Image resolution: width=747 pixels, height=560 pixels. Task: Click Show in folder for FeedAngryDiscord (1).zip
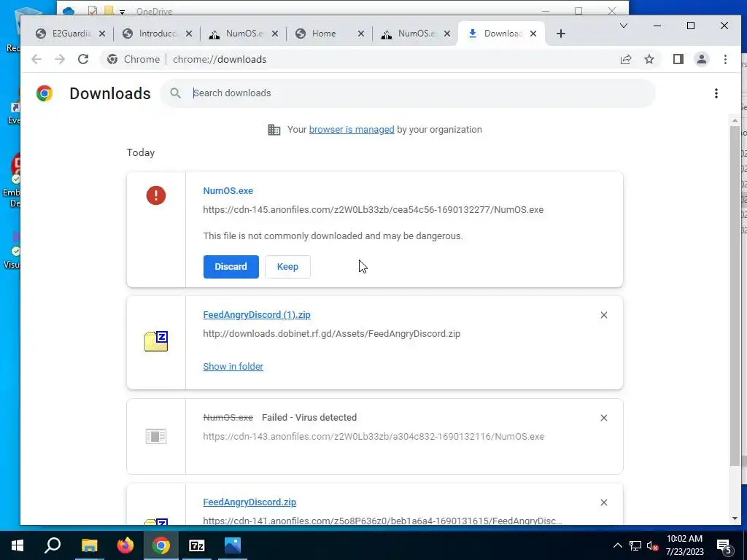point(233,366)
